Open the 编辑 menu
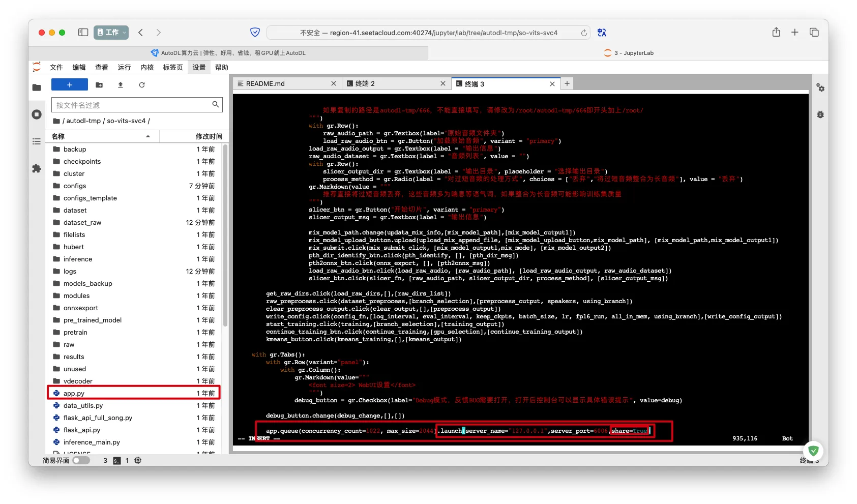857x504 pixels. click(x=79, y=67)
